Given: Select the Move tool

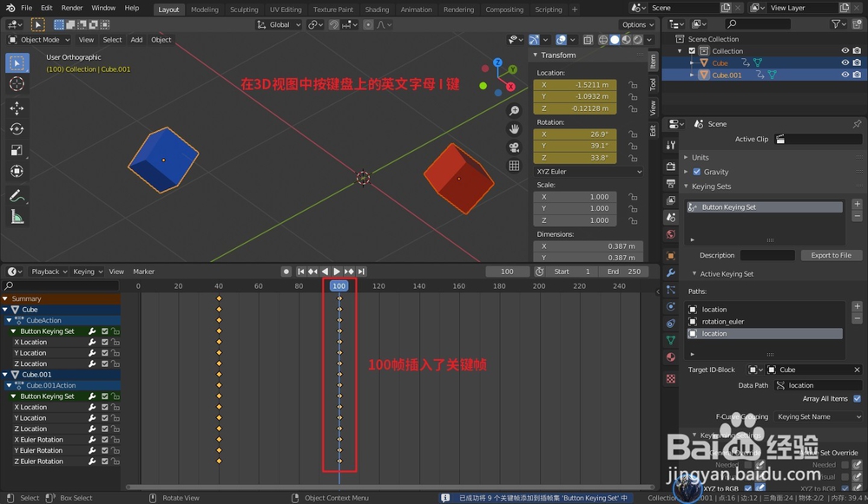Looking at the screenshot, I should pyautogui.click(x=16, y=108).
